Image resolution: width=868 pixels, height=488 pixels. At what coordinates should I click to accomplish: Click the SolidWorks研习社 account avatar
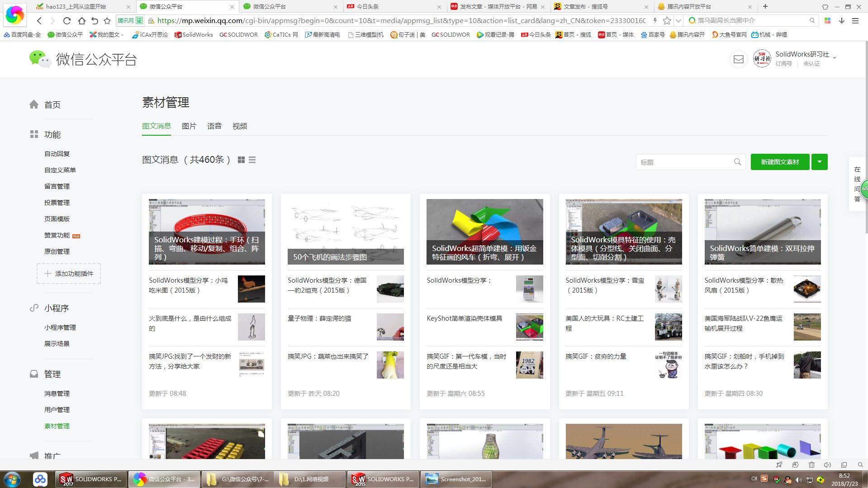[x=762, y=59]
